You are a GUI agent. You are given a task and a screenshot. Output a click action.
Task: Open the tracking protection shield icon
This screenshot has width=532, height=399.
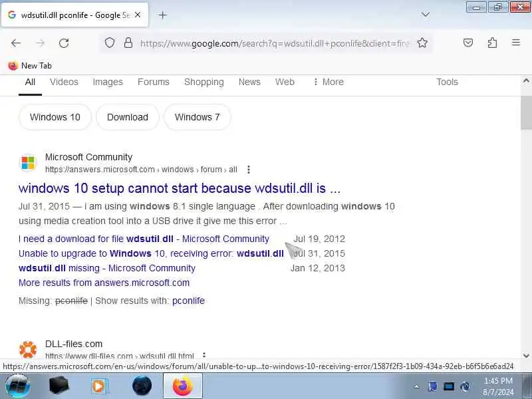[110, 43]
